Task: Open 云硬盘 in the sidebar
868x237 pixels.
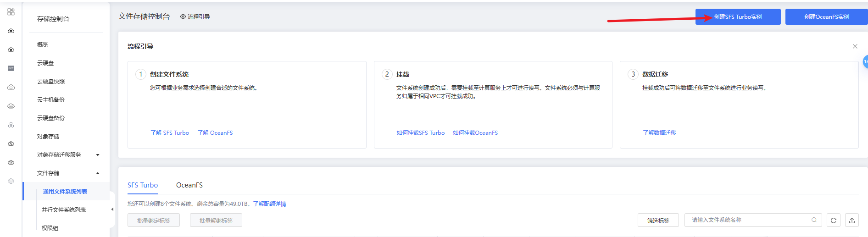Action: pos(45,63)
